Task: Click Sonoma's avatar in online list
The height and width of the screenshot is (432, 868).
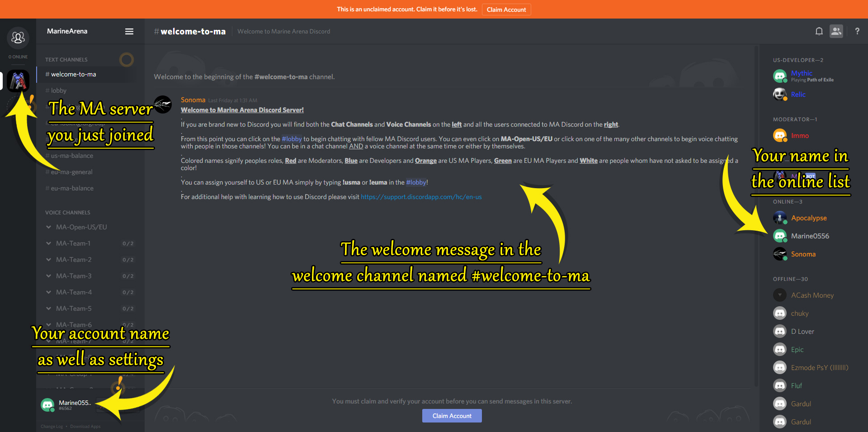Action: [780, 254]
